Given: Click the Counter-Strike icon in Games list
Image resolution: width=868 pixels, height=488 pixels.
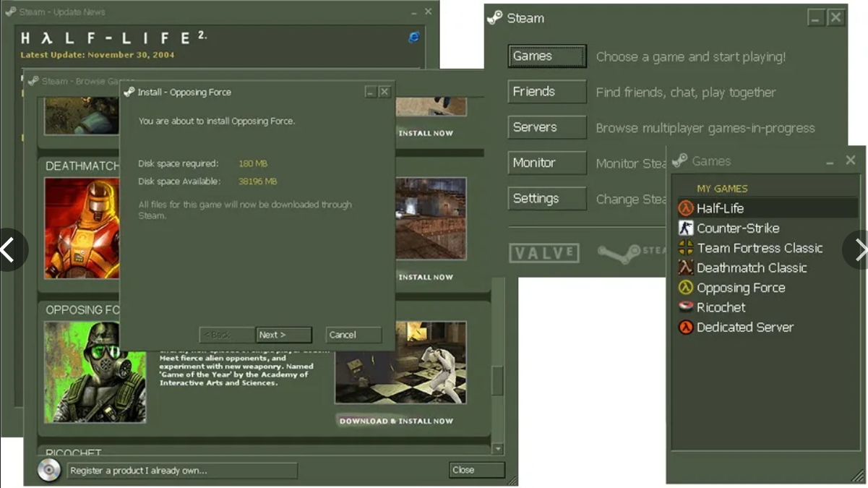Looking at the screenshot, I should point(685,228).
